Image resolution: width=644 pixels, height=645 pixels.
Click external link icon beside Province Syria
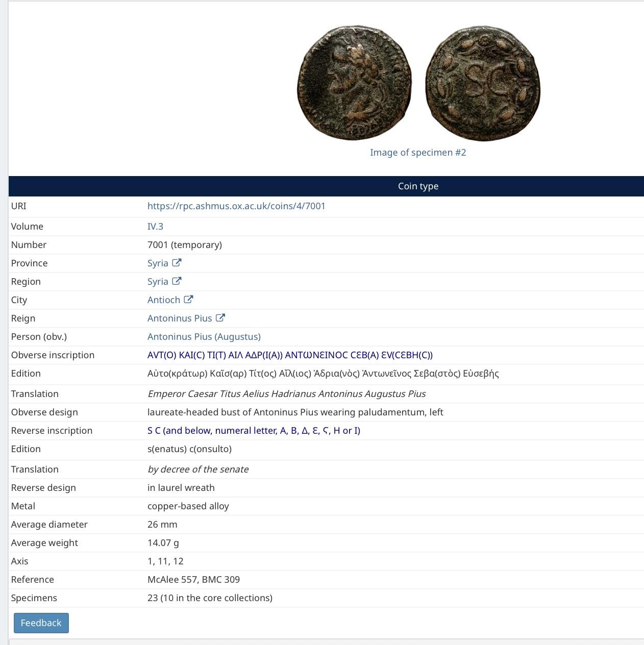(x=177, y=263)
